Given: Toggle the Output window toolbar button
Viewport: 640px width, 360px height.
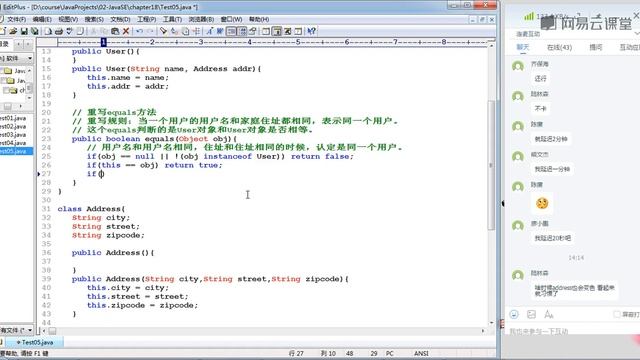Looking at the screenshot, I should [x=288, y=31].
